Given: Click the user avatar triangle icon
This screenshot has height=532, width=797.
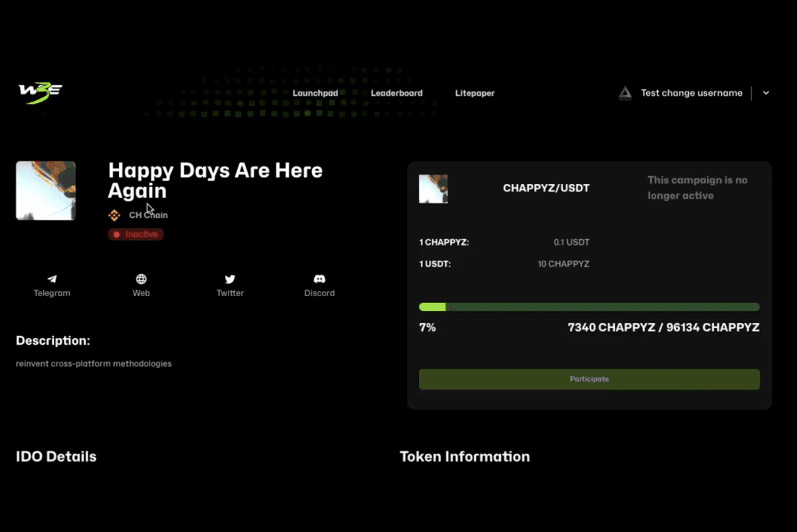Looking at the screenshot, I should pyautogui.click(x=625, y=93).
